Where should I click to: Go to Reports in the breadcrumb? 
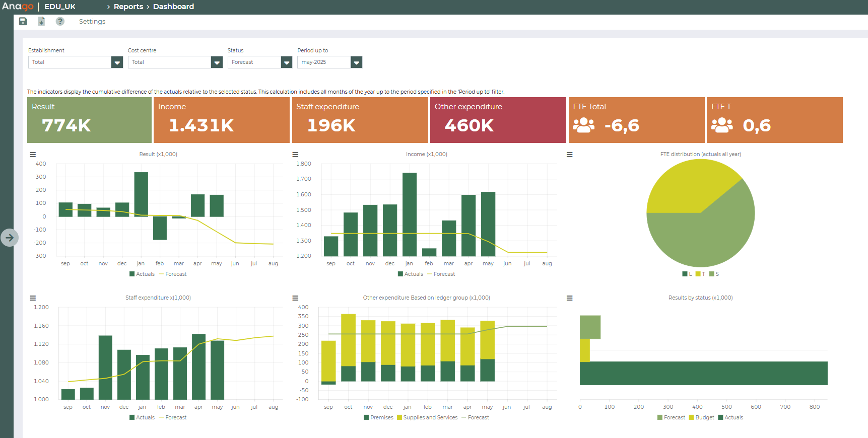128,7
